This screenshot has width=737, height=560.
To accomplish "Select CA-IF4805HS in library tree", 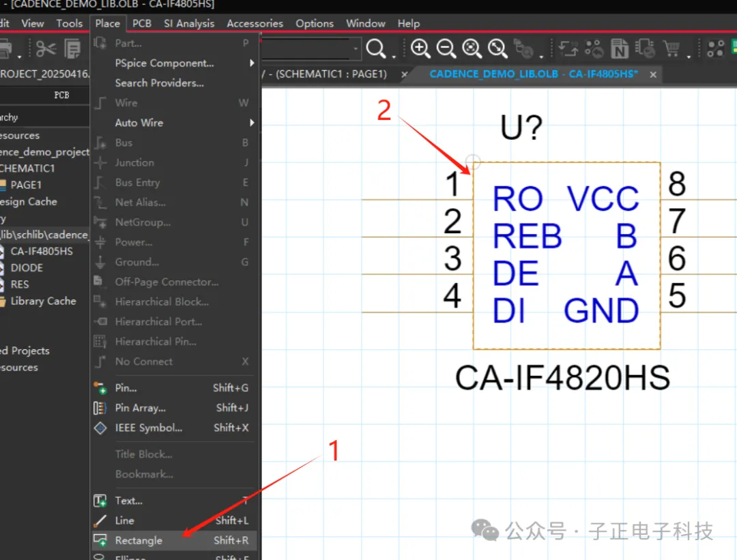I will [42, 251].
